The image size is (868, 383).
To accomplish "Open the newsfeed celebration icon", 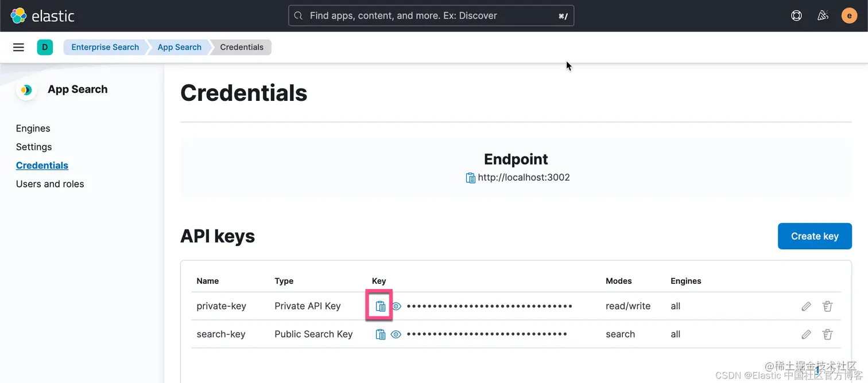I will [x=823, y=15].
